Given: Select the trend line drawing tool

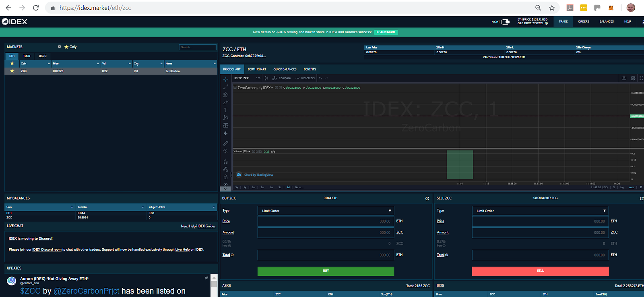Looking at the screenshot, I should pyautogui.click(x=225, y=87).
